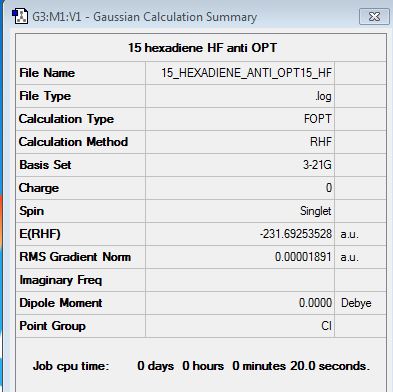Click the a.u. unit beside RMS Gradient Norm
The image size is (393, 392).
(350, 257)
